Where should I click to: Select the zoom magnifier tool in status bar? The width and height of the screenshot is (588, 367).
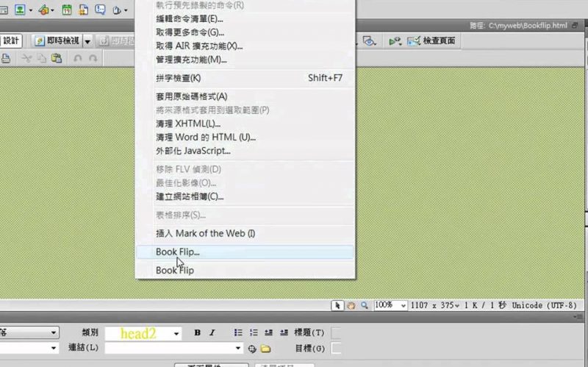[x=364, y=305]
